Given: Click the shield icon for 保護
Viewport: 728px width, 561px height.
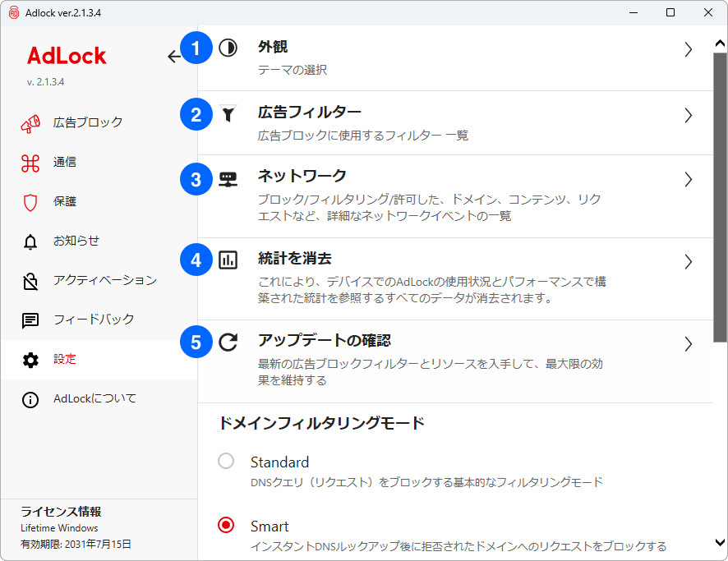Looking at the screenshot, I should pos(30,201).
